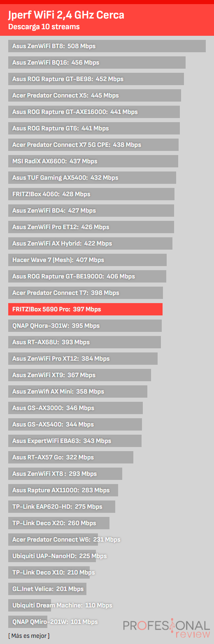Select the QNAP QHora-301W 395 Mbps bar

coord(85,326)
